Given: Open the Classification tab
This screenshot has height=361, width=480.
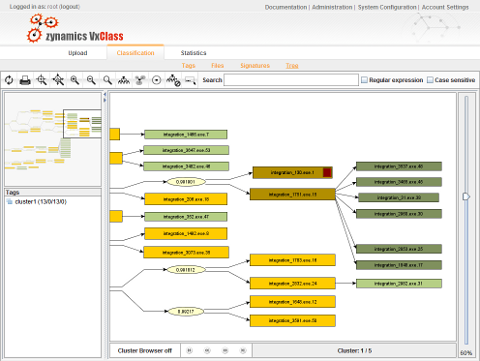Looking at the screenshot, I should click(x=135, y=53).
